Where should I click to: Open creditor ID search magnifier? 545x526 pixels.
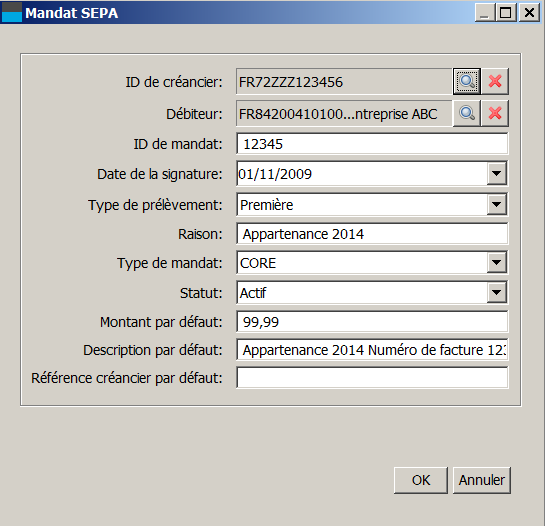click(x=467, y=81)
